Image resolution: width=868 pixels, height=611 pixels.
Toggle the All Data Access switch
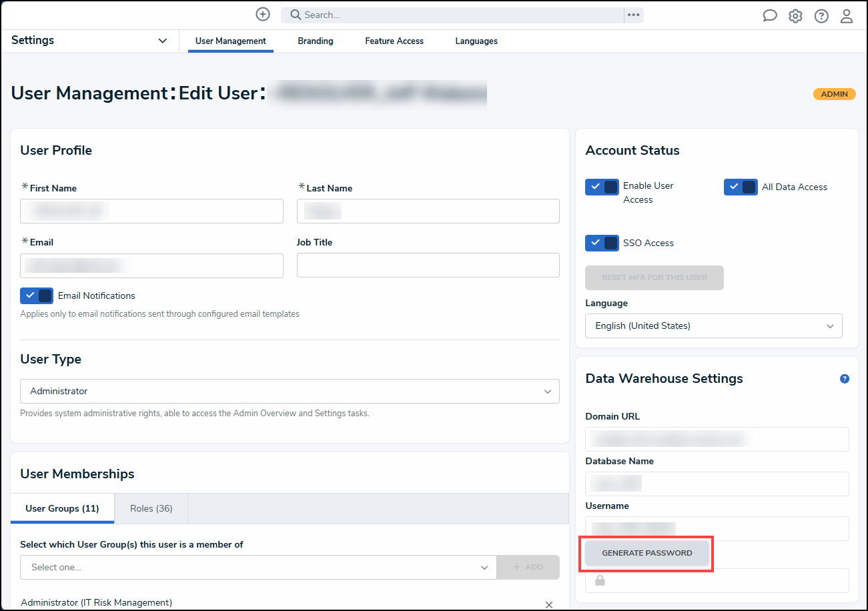click(x=741, y=187)
